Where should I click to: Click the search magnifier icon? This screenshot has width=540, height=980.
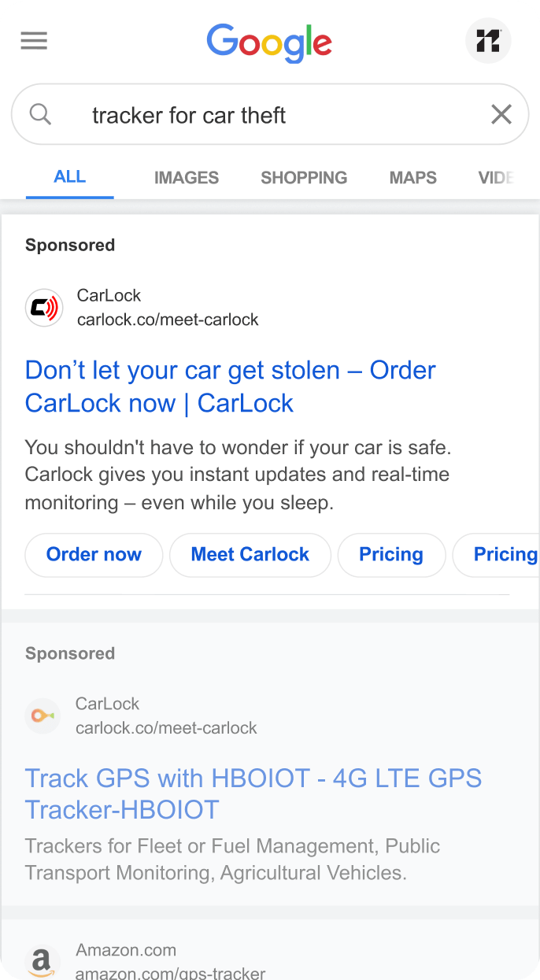click(x=41, y=115)
